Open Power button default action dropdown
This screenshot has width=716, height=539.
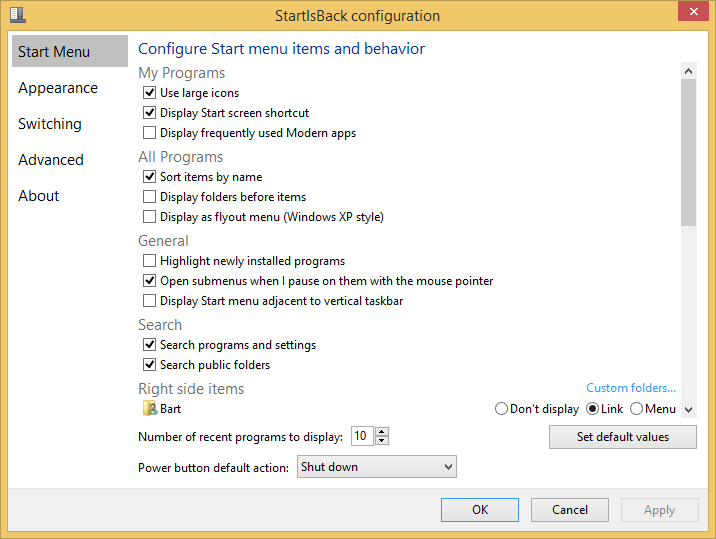tap(376, 467)
